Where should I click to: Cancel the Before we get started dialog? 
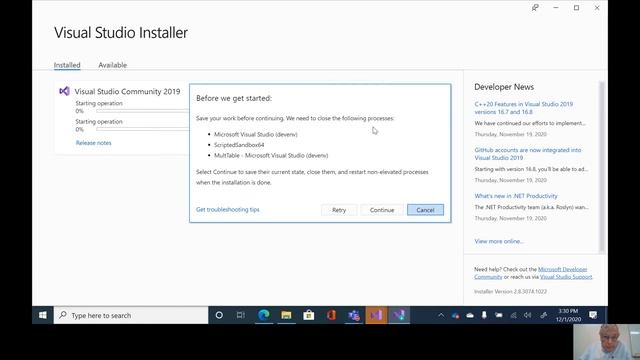click(425, 210)
